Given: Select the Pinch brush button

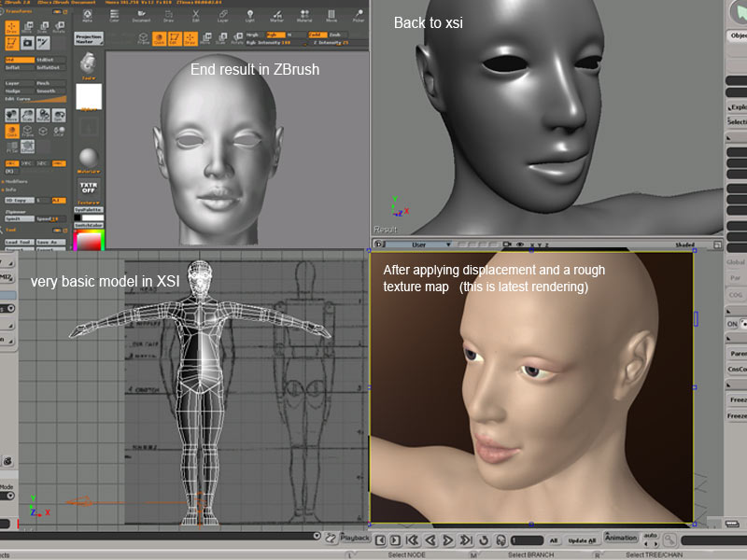Looking at the screenshot, I should click(x=51, y=83).
